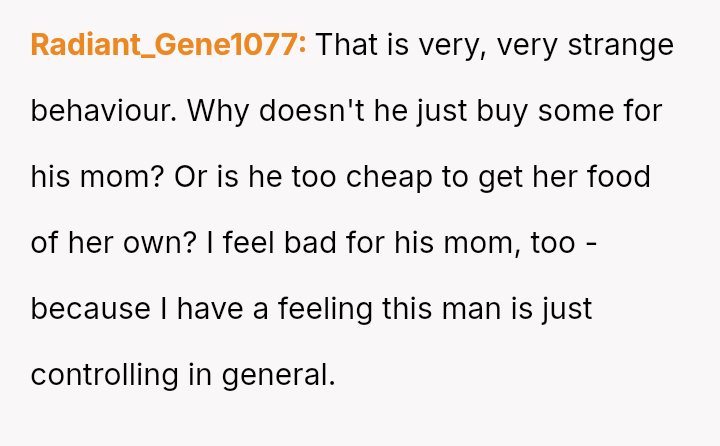This screenshot has height=446, width=720.
Task: Click the word "controlling" in the comment
Action: click(x=103, y=375)
